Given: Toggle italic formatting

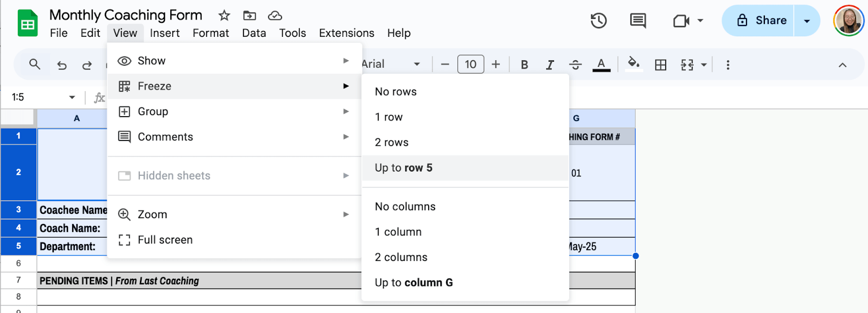Looking at the screenshot, I should click(x=550, y=65).
